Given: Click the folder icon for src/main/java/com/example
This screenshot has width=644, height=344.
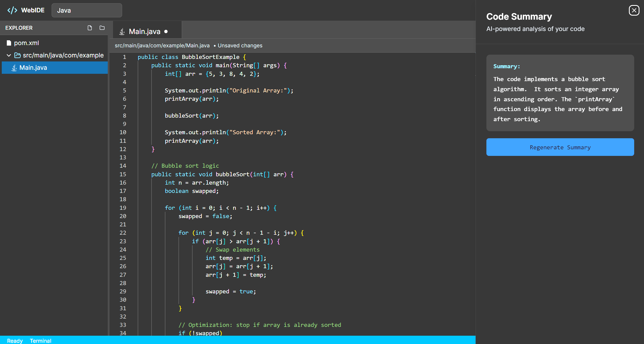Looking at the screenshot, I should click(17, 55).
